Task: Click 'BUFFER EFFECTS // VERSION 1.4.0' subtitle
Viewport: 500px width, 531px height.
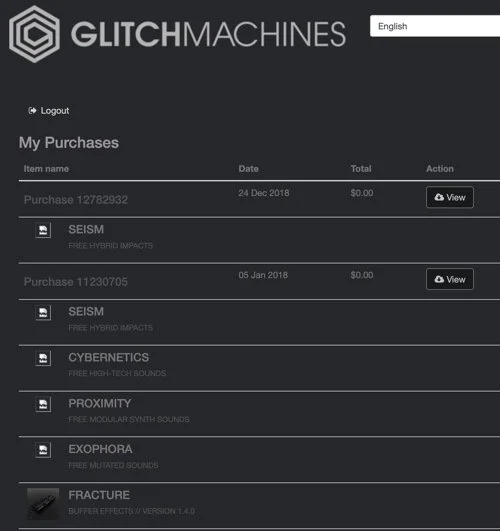Action: 132,511
